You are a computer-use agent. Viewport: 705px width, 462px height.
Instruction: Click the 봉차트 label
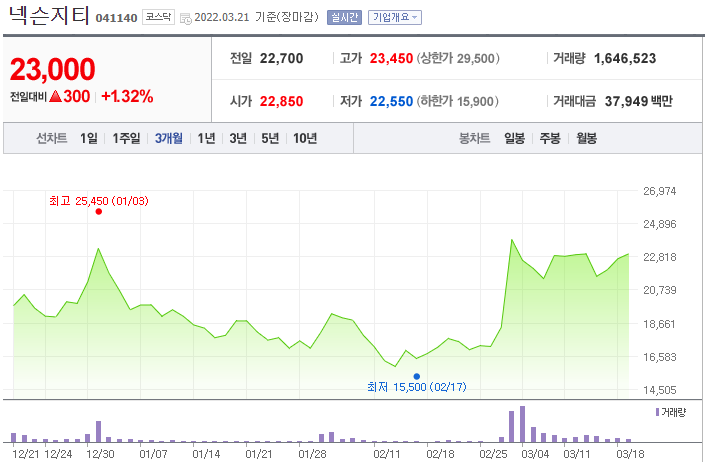coord(474,138)
